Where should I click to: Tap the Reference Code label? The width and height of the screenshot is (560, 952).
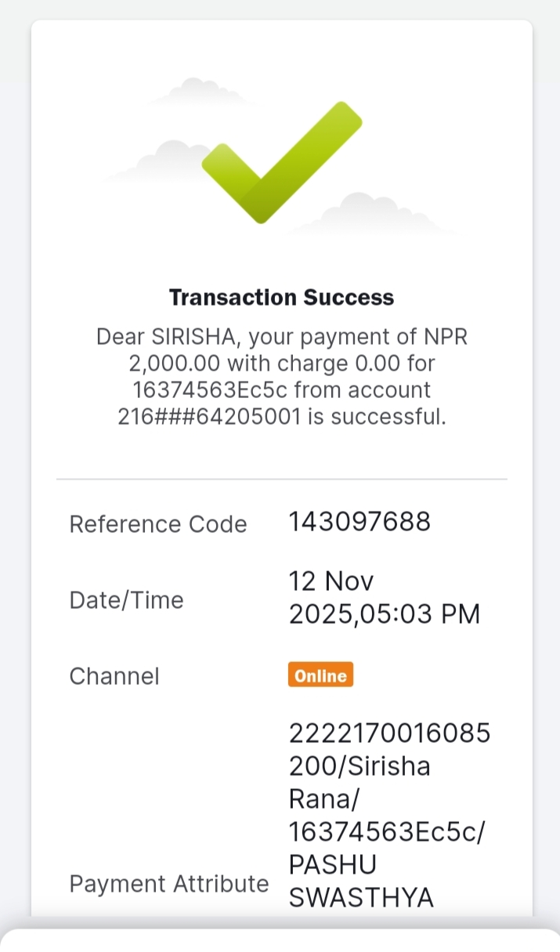tap(158, 524)
